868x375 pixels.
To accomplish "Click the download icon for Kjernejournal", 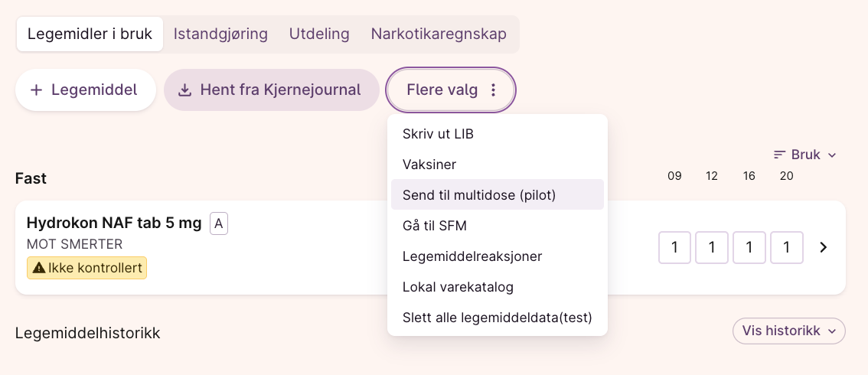I will [x=184, y=90].
